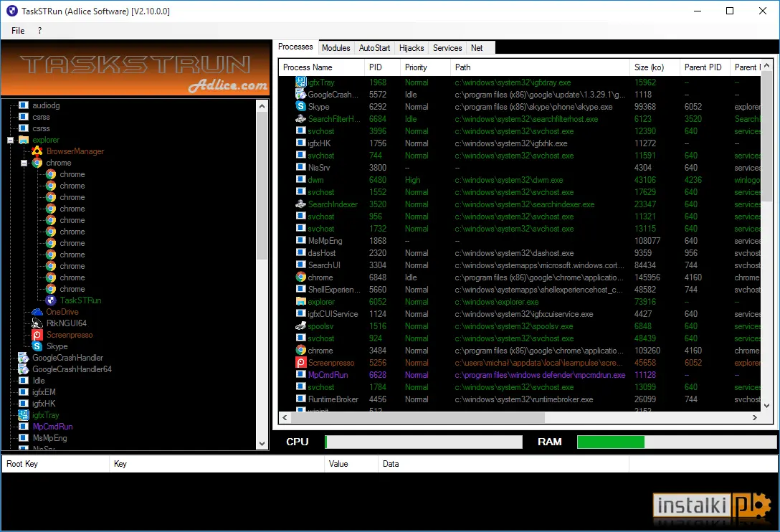This screenshot has height=532, width=780.
Task: Select Idle in the process tree
Action: coord(38,381)
